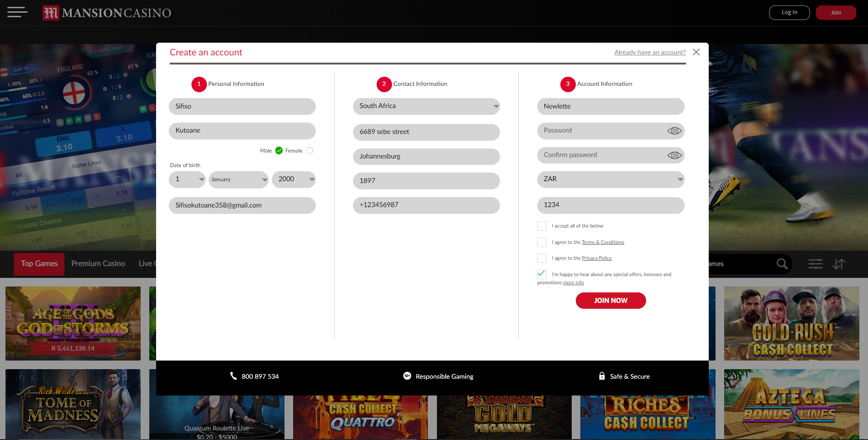Click the Mansion Casino logo
Viewport: 868px width, 440px height.
[x=107, y=13]
